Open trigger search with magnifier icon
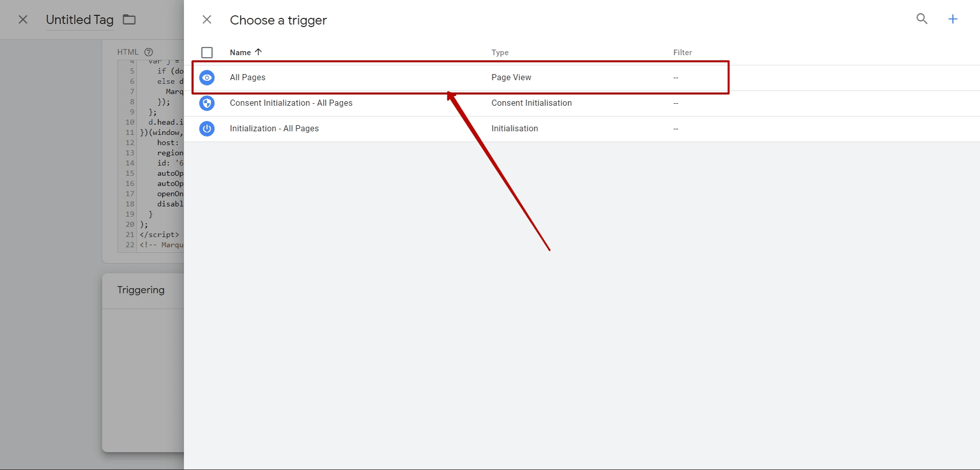 [x=922, y=19]
